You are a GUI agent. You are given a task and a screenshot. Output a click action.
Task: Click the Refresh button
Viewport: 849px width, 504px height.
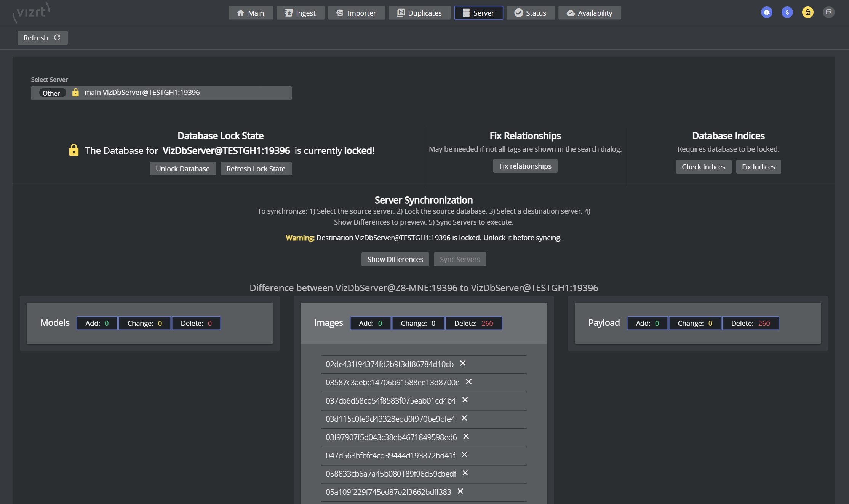[x=42, y=38]
